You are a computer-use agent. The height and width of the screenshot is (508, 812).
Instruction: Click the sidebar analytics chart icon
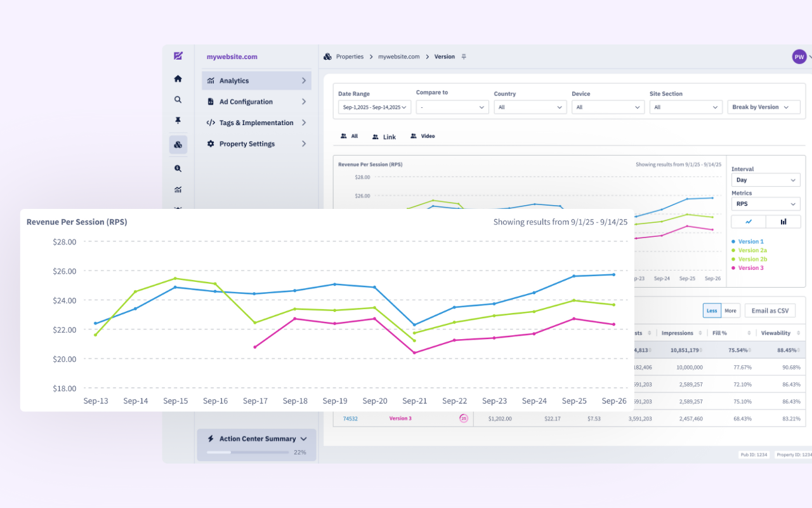pos(178,189)
